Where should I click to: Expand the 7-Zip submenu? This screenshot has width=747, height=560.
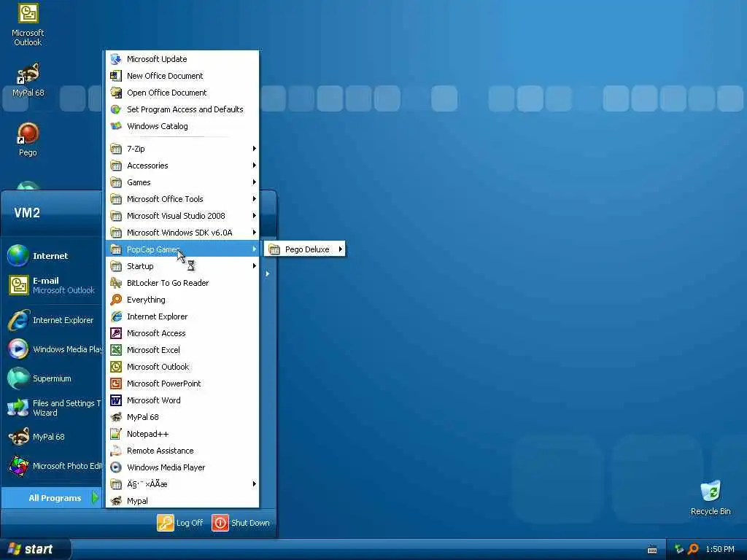pos(183,149)
